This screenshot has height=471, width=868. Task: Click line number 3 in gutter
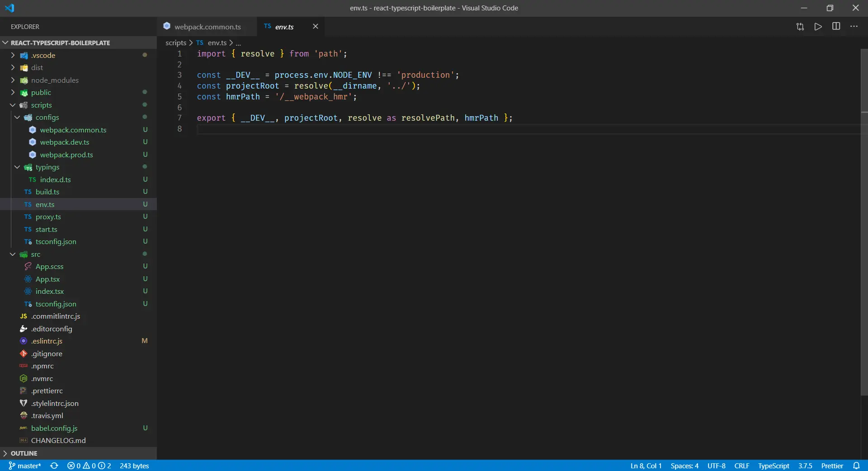pyautogui.click(x=179, y=75)
